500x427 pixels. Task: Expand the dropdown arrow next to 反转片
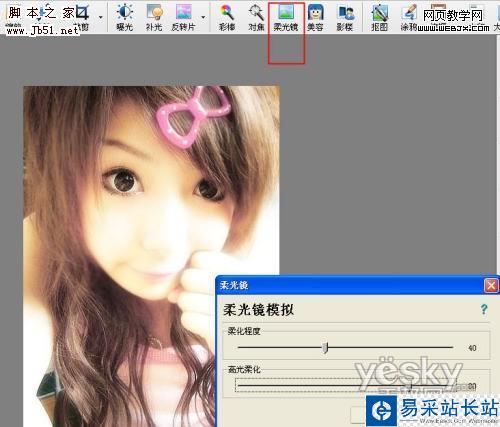(203, 17)
